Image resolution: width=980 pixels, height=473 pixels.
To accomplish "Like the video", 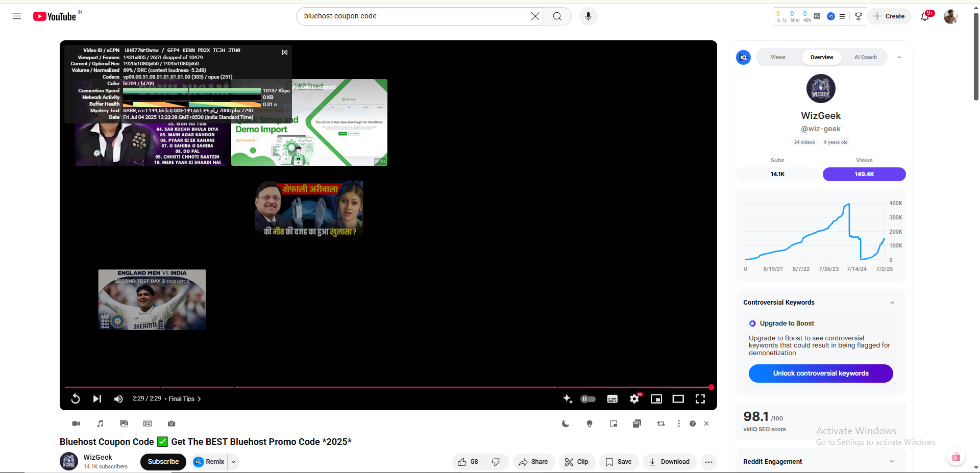I will tap(469, 462).
